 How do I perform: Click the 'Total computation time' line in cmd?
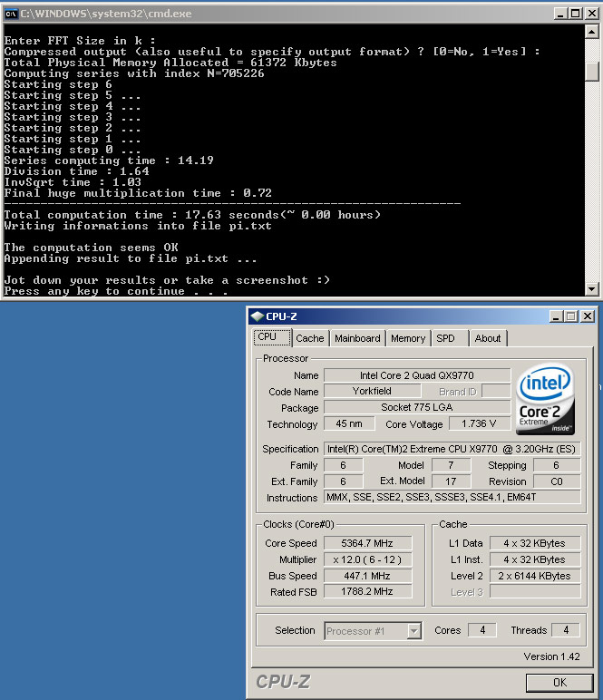[192, 215]
